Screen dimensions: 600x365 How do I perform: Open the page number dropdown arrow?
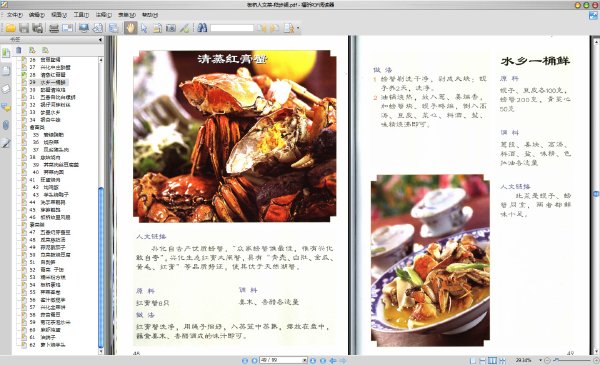click(x=305, y=360)
